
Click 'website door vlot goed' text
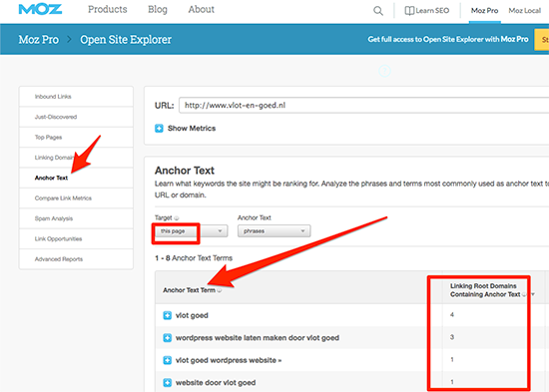(x=216, y=383)
